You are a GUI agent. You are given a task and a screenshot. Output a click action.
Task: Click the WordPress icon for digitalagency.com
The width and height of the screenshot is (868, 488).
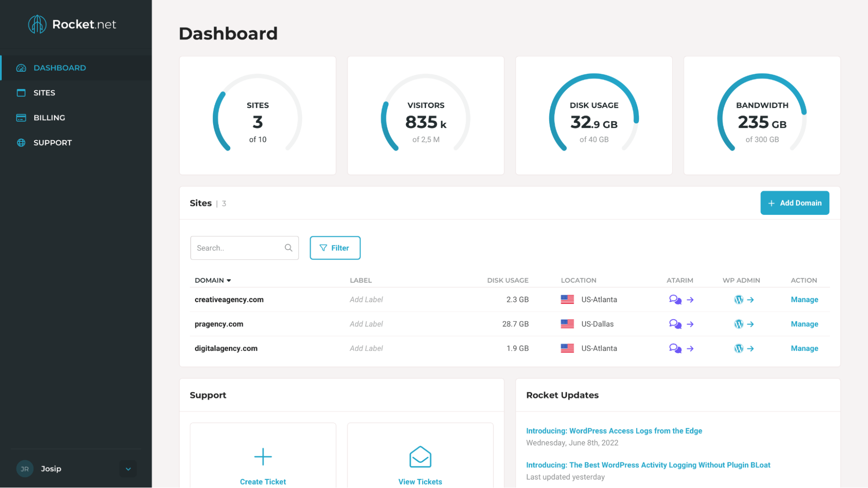[x=739, y=348]
